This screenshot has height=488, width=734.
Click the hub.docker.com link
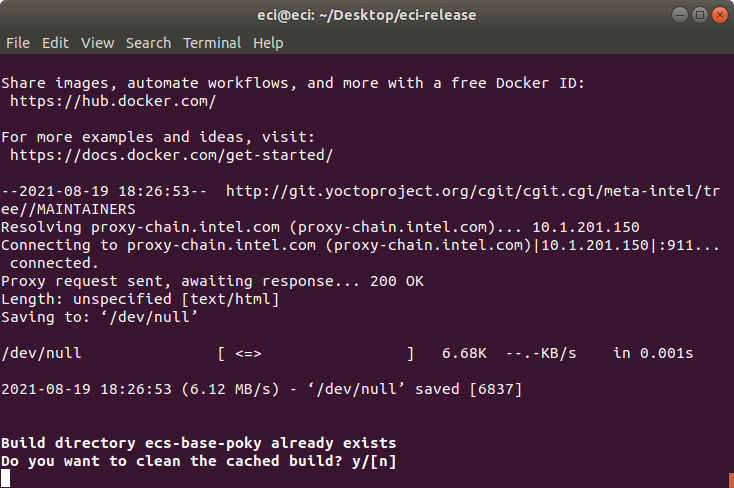(x=113, y=101)
